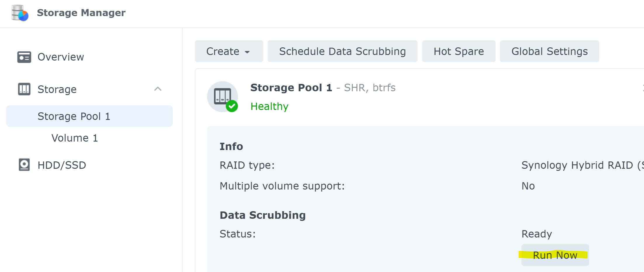The width and height of the screenshot is (644, 272).
Task: Select Storage Pool 1 in the sidebar
Action: [x=74, y=116]
